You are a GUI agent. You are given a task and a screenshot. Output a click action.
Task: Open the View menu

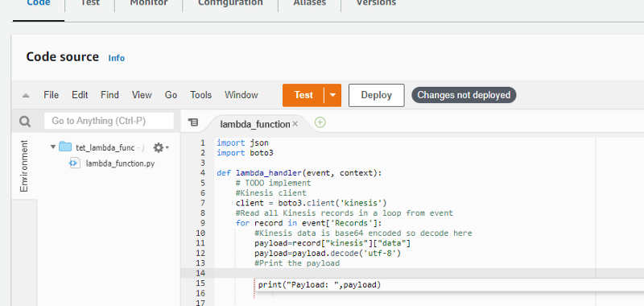coord(142,95)
